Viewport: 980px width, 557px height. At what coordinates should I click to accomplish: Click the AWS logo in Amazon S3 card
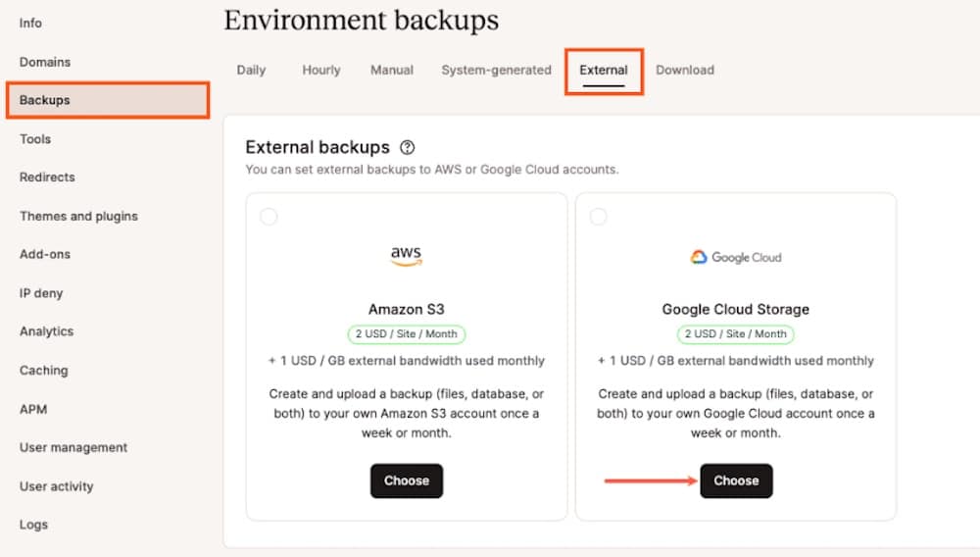(406, 256)
